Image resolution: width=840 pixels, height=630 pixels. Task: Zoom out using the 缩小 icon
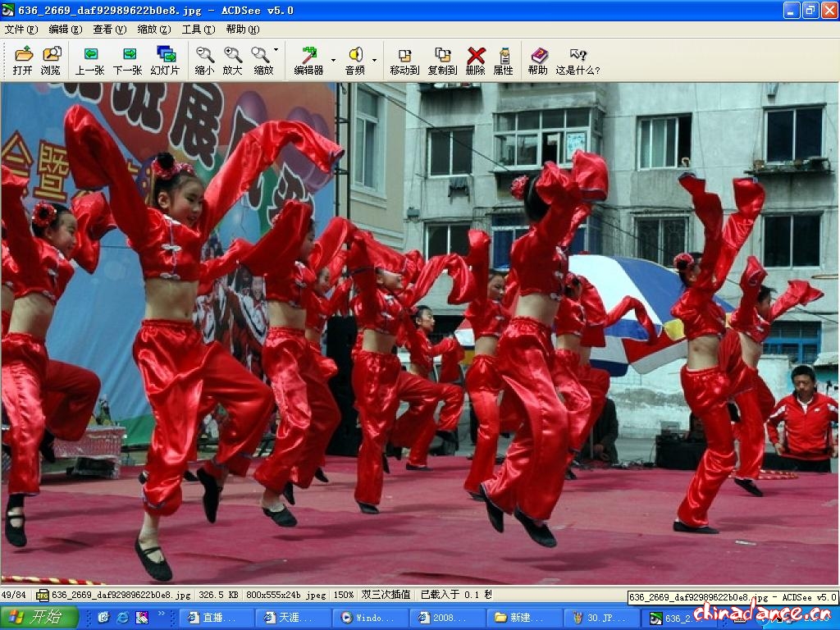coord(204,61)
